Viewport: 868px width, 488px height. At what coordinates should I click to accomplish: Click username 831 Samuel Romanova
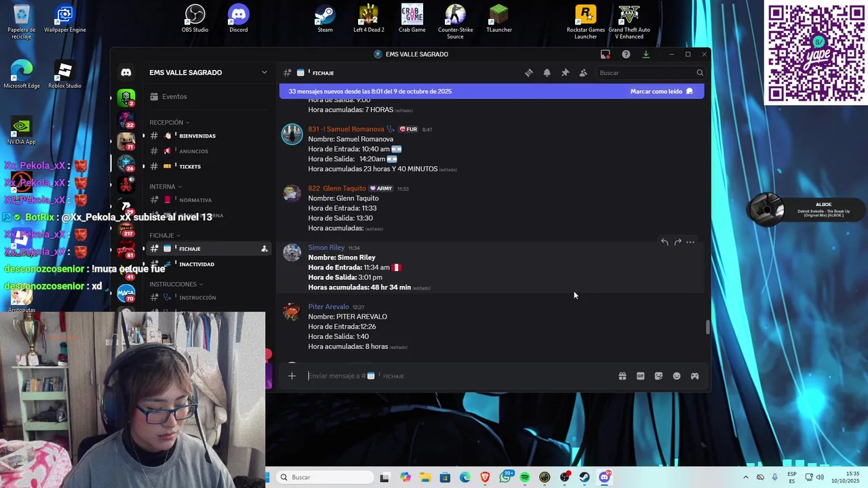pos(346,129)
